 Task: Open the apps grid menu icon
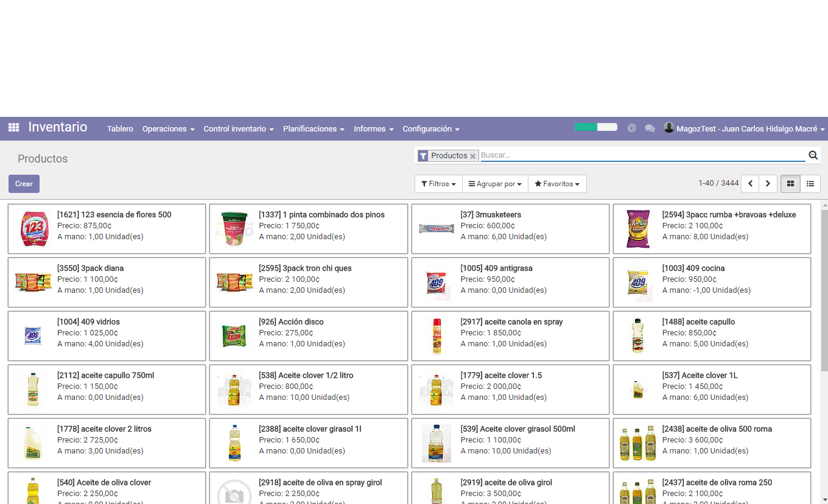pos(13,128)
